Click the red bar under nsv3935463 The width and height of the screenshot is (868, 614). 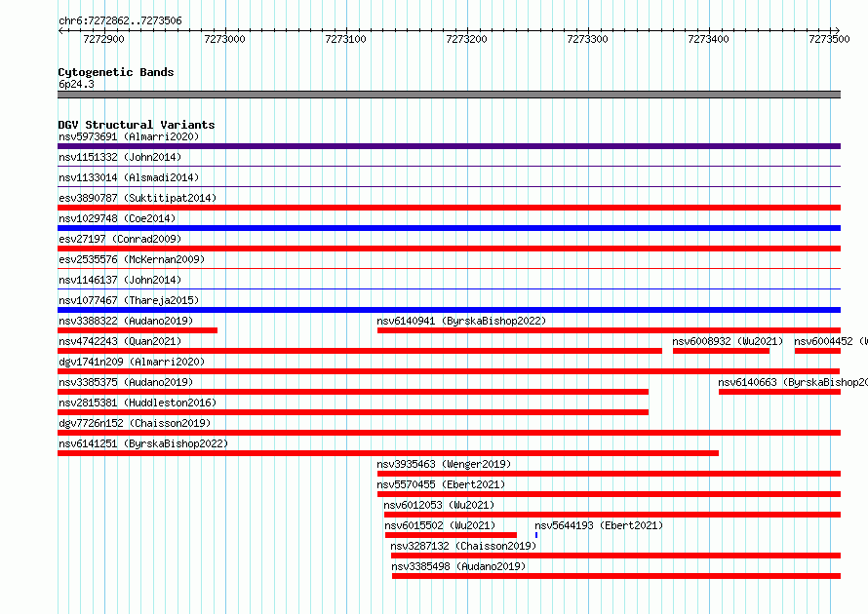point(609,474)
